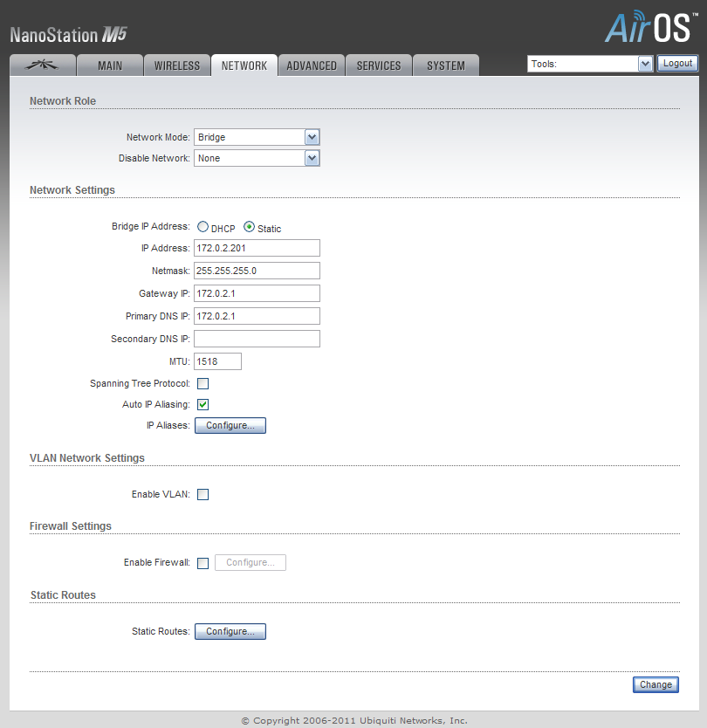Screen dimensions: 707x728
Task: Click the Firewall Configure button
Action: pyautogui.click(x=251, y=562)
